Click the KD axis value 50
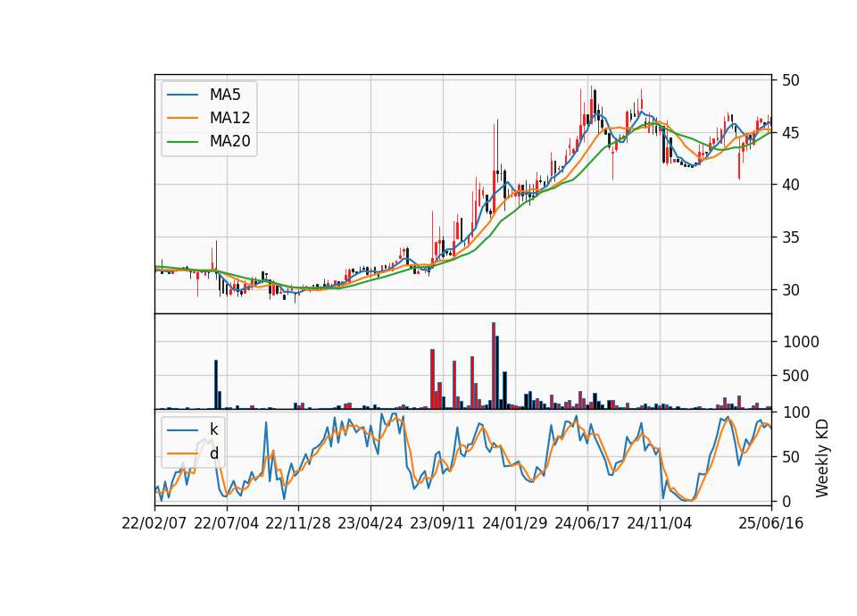Image resolution: width=857 pixels, height=616 pixels. click(x=790, y=456)
